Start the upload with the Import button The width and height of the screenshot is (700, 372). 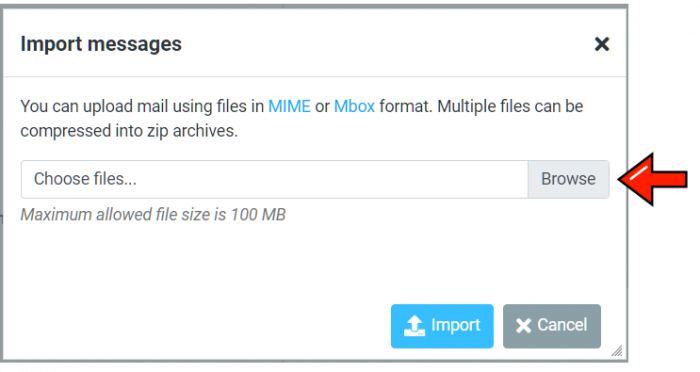[442, 326]
